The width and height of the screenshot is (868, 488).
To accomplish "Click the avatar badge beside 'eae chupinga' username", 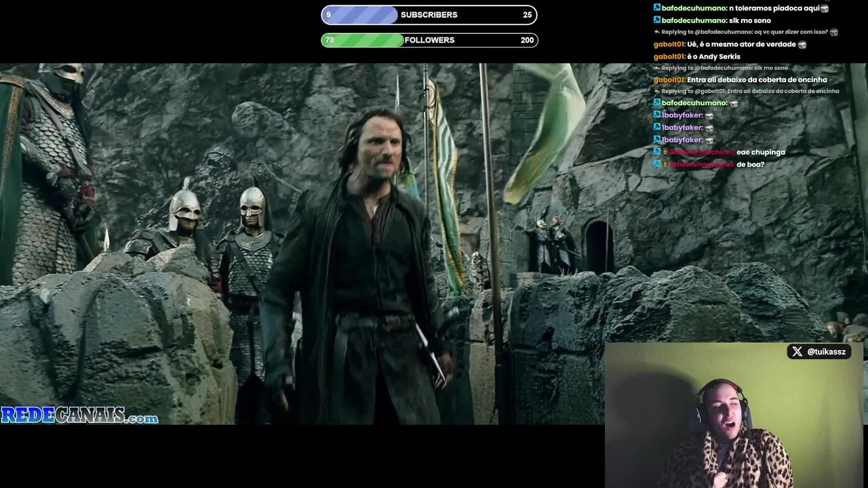I will click(x=665, y=152).
